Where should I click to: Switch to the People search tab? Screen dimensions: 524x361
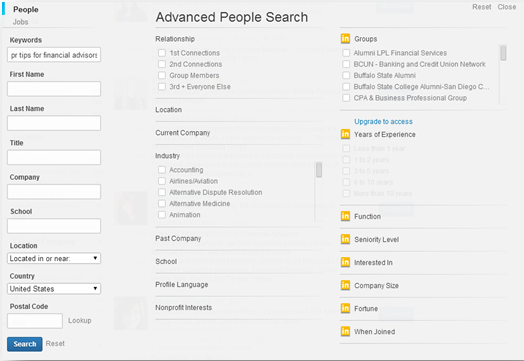click(x=26, y=9)
